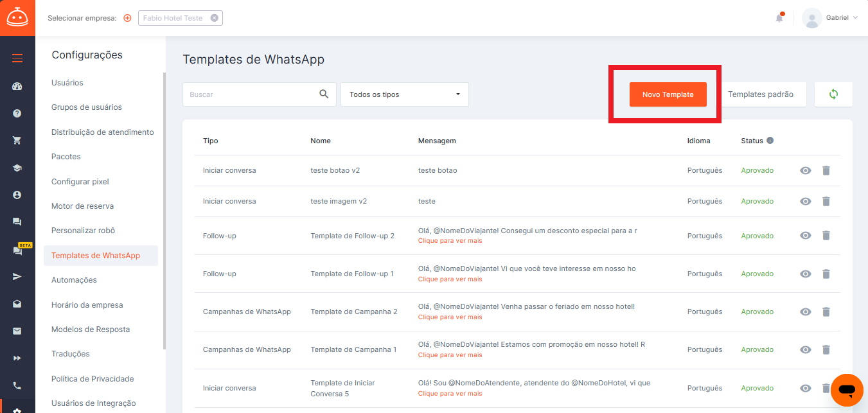Click the Novo Template button

(x=668, y=94)
